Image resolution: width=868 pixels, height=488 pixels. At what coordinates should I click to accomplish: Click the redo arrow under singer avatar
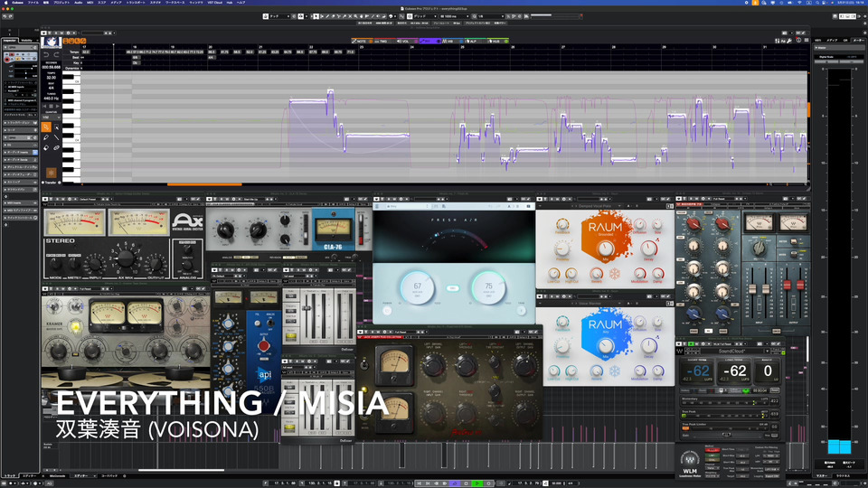tap(56, 55)
